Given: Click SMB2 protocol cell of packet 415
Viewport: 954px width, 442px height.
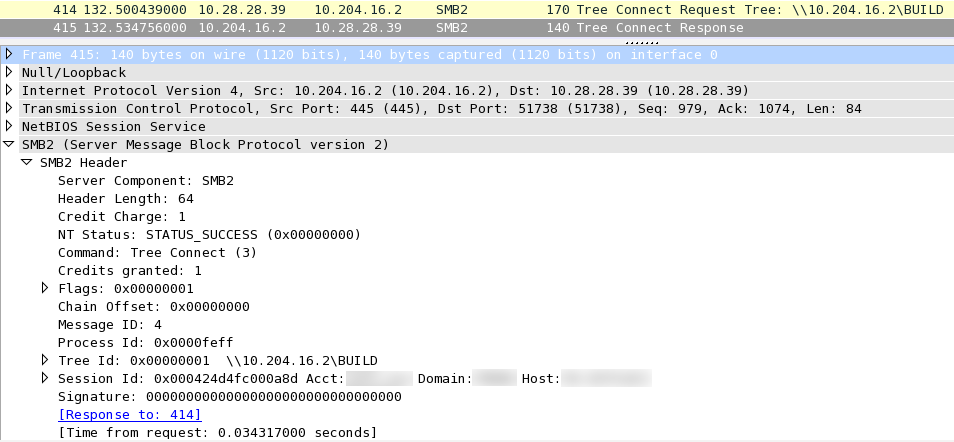Looking at the screenshot, I should click(452, 28).
